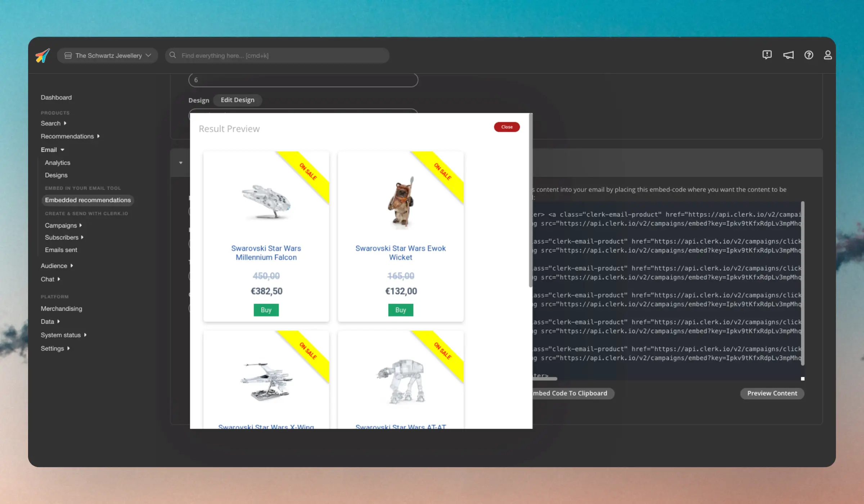Click the user profile account icon
Screen dimensions: 864x504
(828, 55)
